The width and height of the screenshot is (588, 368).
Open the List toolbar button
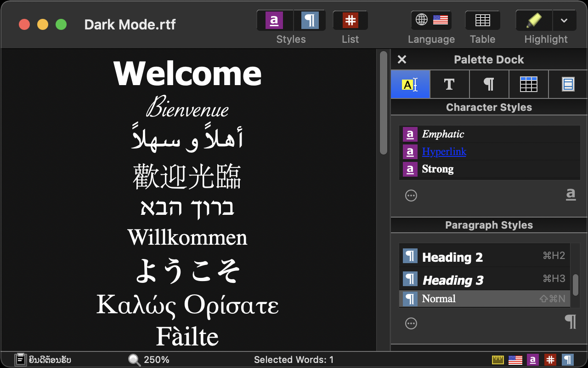(x=350, y=21)
